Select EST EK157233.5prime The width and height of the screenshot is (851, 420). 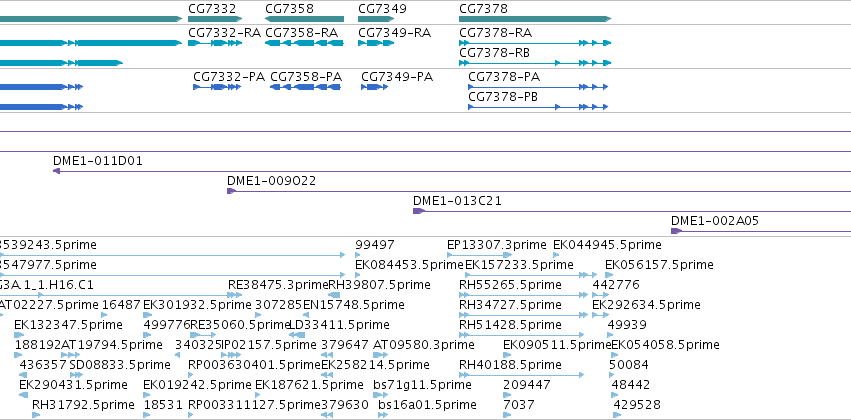coord(519,265)
